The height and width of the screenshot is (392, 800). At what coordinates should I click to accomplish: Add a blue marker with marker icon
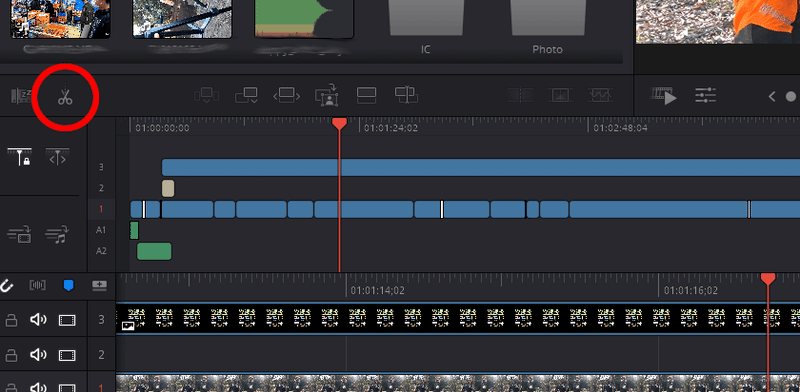(68, 286)
